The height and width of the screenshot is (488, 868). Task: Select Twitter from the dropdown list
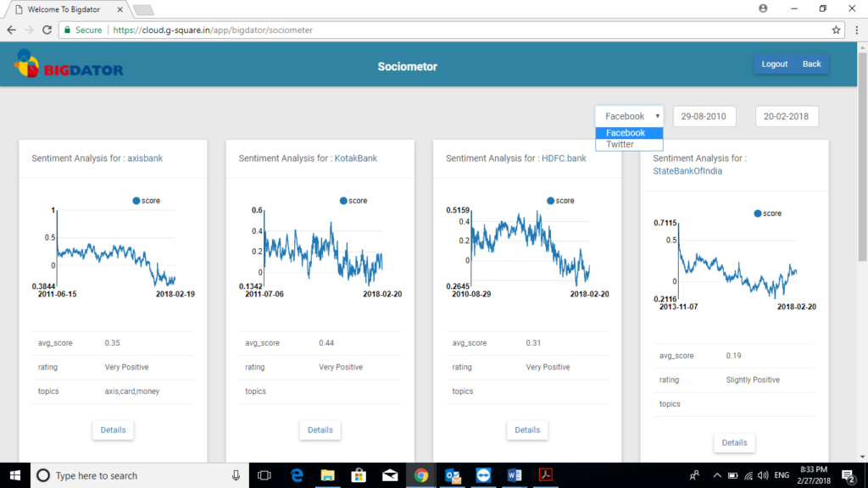coord(619,144)
